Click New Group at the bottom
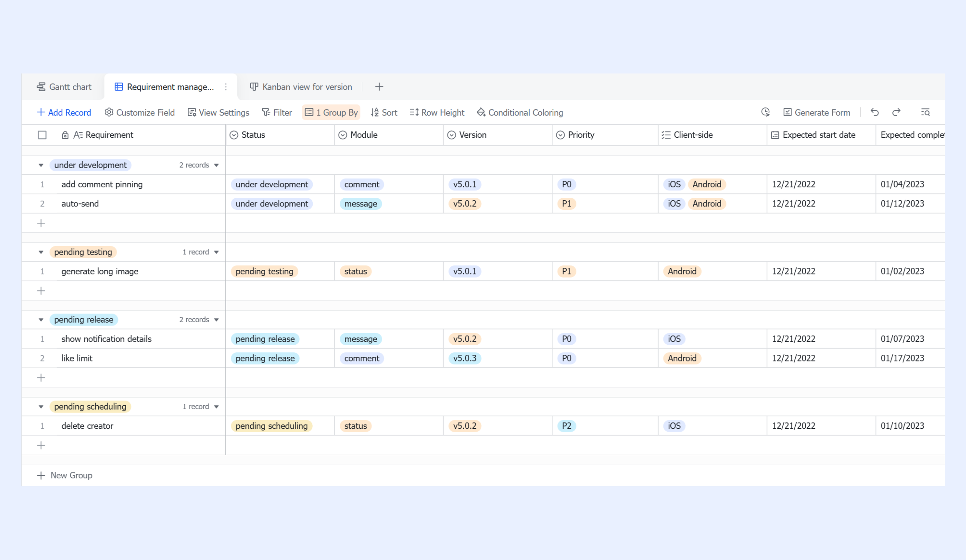 (65, 475)
